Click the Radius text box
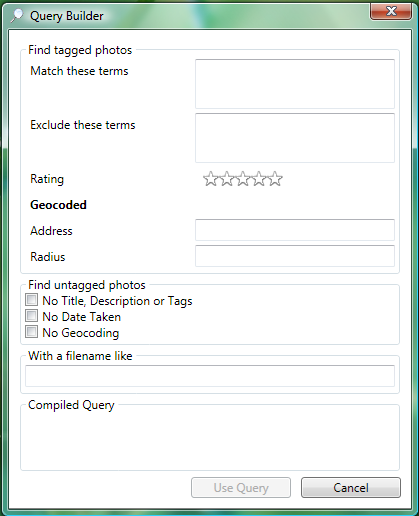 pos(295,256)
